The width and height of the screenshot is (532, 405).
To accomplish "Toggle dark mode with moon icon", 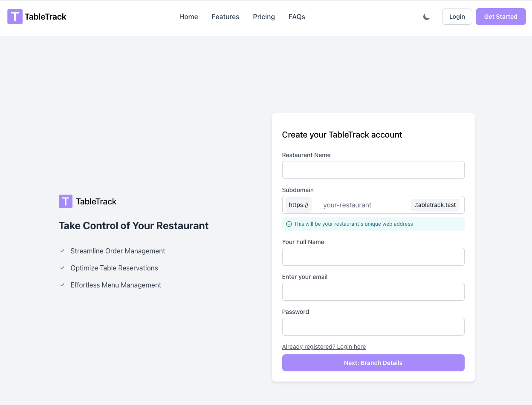I will 426,17.
